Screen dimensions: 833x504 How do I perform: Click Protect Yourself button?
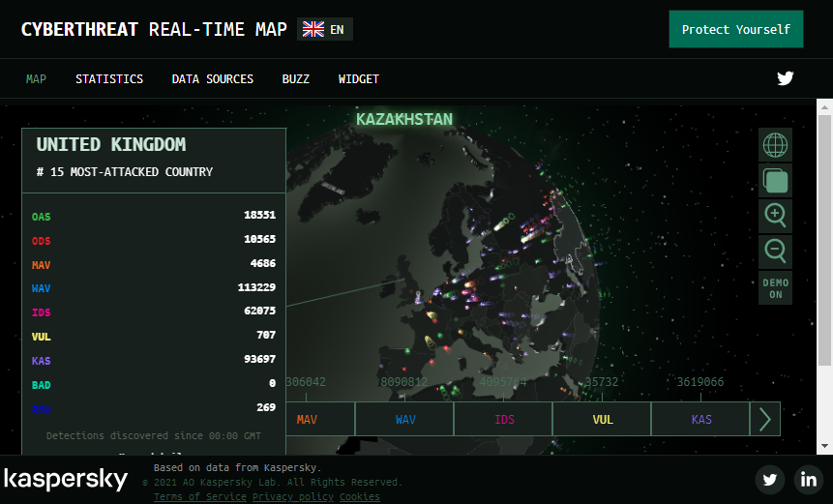[x=736, y=29]
